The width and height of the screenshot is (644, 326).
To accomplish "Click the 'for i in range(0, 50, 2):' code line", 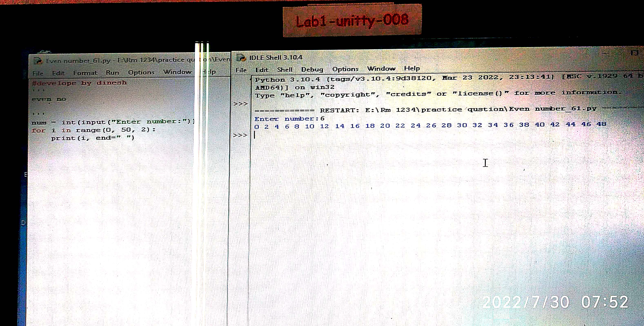I will [93, 130].
